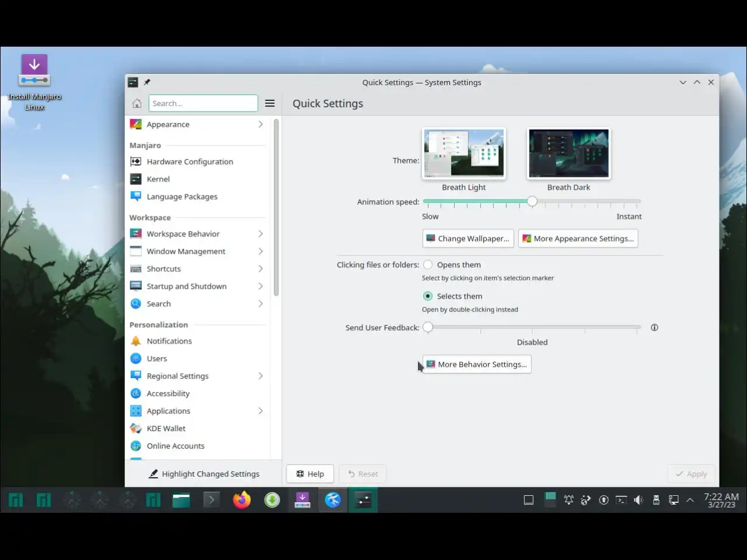Expand the Shortcuts category
Image resolution: width=747 pixels, height=560 pixels.
260,269
